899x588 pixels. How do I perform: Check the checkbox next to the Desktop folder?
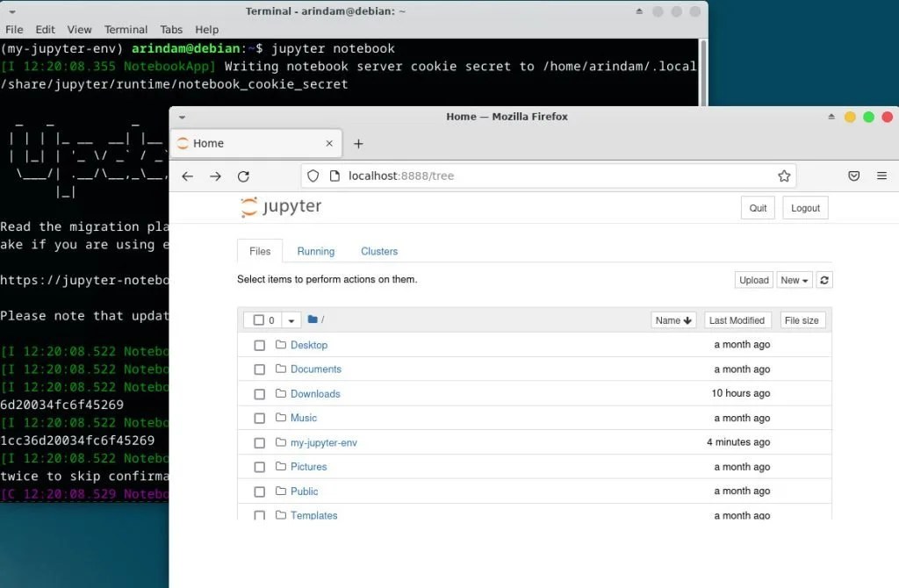(x=259, y=345)
